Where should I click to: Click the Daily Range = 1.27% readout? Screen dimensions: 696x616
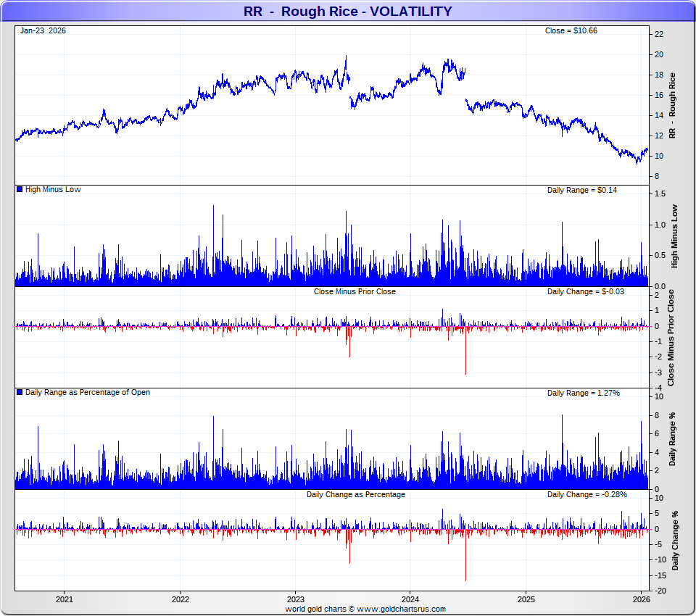click(583, 393)
